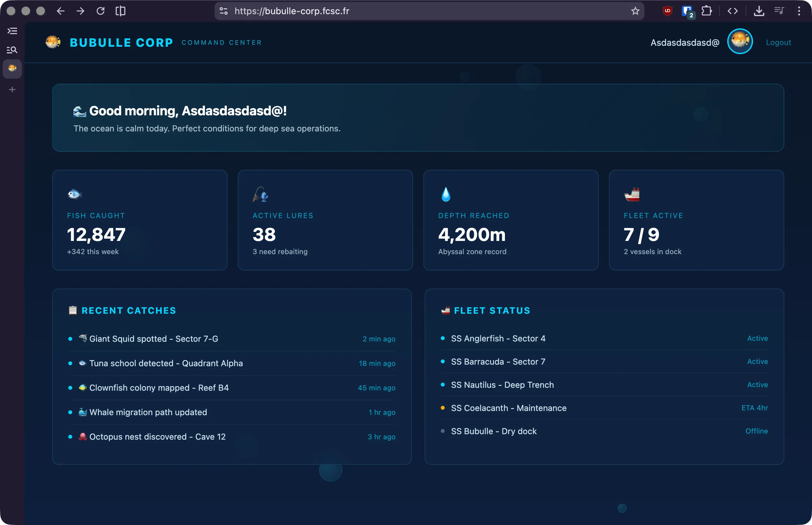Click the code-brackets extension icon

[x=732, y=11]
